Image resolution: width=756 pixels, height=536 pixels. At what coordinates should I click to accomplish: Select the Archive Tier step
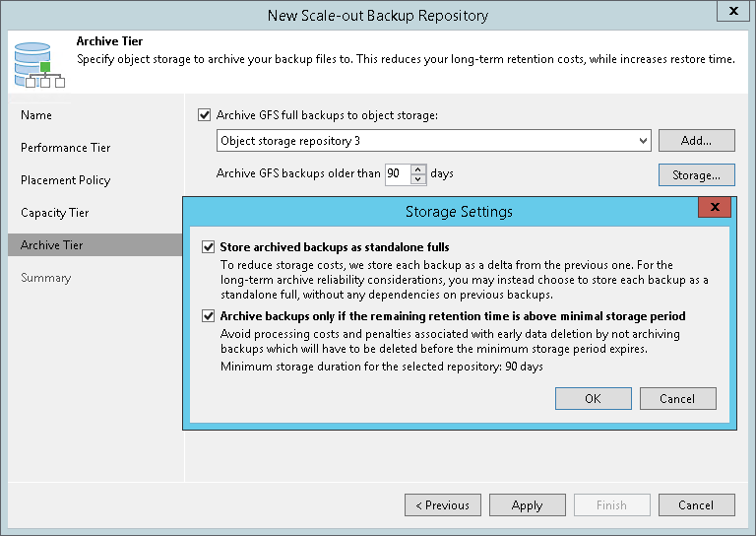tap(51, 245)
